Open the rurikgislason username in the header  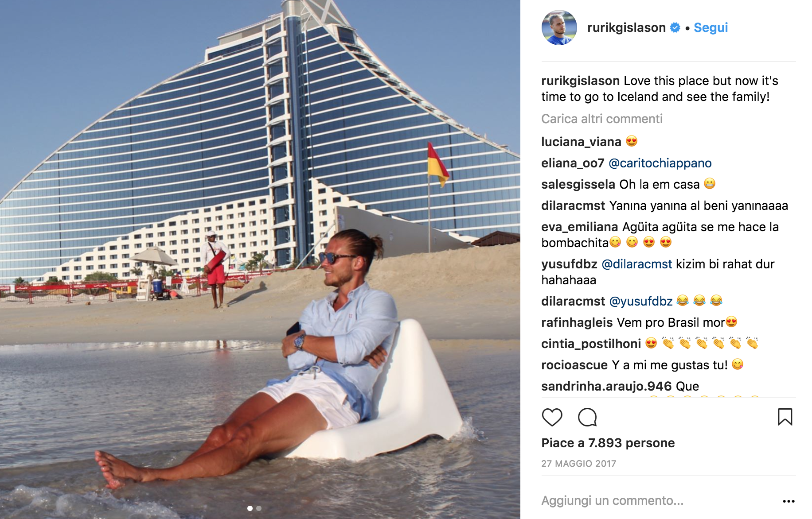tap(626, 27)
